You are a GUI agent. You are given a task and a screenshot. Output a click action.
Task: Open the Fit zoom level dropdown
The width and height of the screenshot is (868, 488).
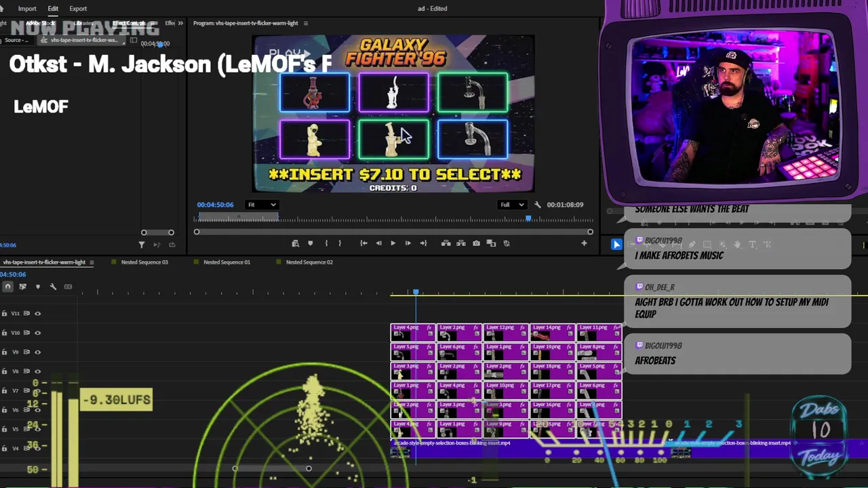point(262,205)
